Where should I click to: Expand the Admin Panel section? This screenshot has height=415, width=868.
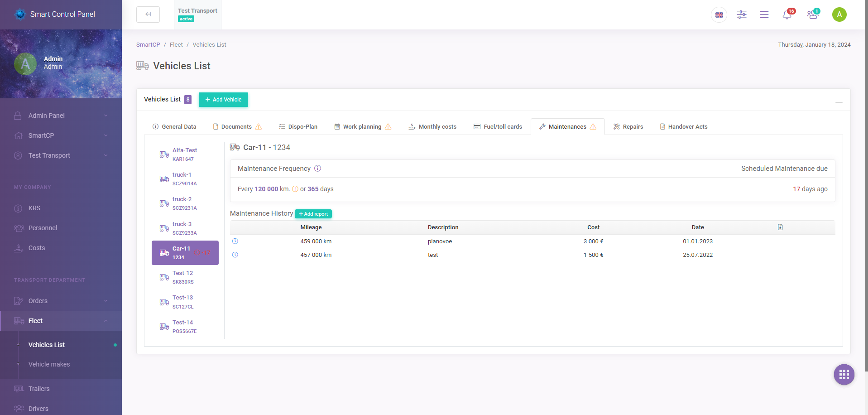tap(61, 115)
